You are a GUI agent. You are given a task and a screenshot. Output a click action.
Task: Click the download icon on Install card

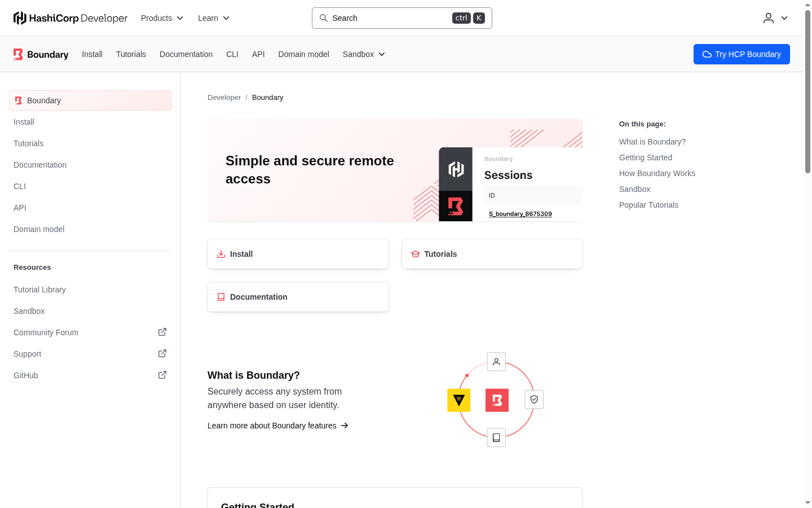(221, 254)
